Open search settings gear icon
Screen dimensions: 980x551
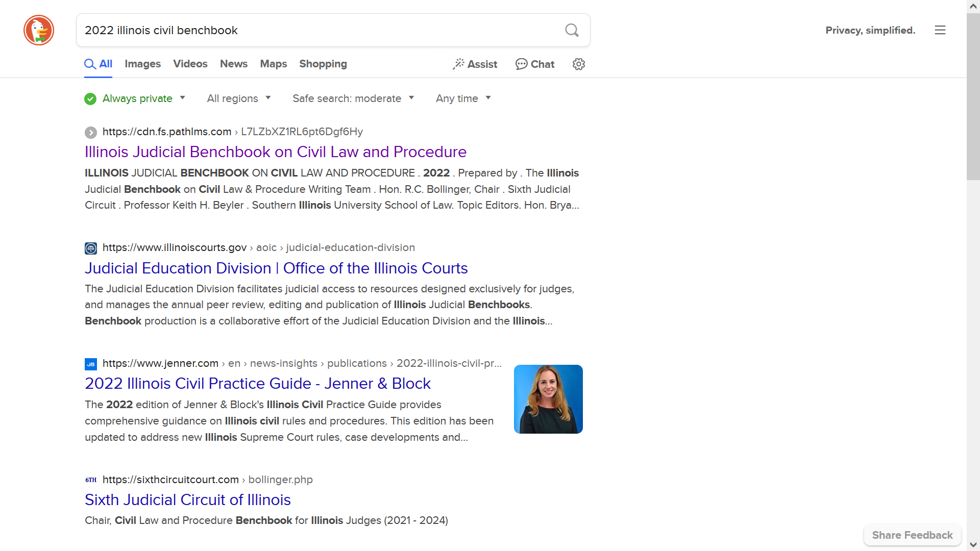point(578,64)
